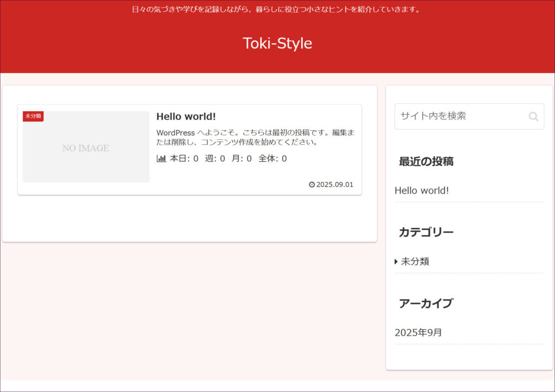Click the red 未分類 badge on the thumbnail
The image size is (555, 392).
33,116
